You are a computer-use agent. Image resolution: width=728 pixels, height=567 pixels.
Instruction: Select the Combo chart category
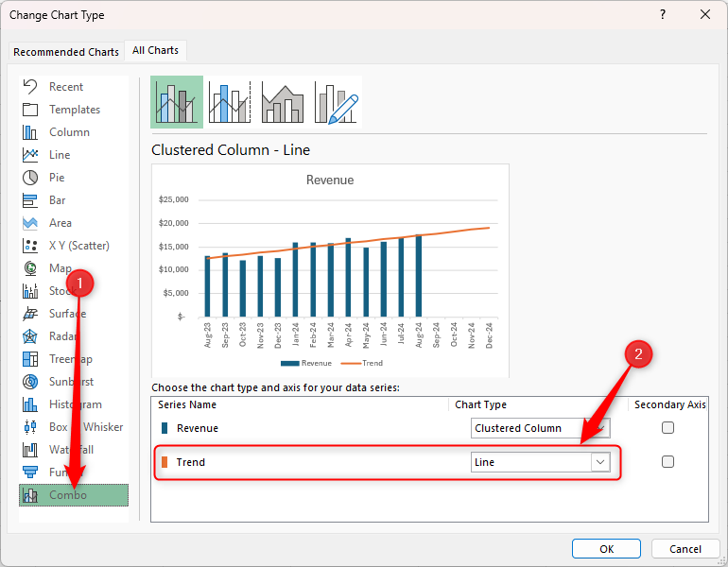pyautogui.click(x=74, y=495)
